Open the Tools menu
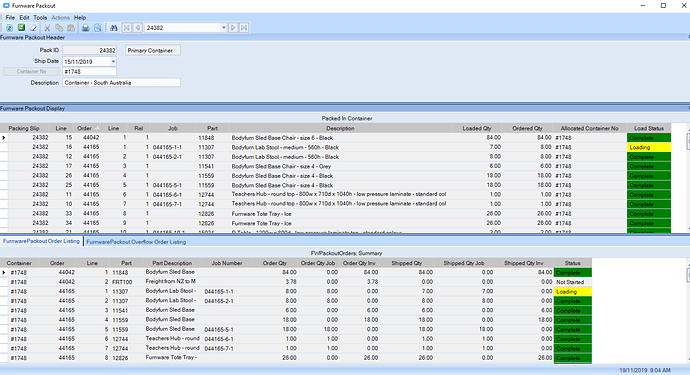Viewport: 690px width, 375px height. coord(40,18)
